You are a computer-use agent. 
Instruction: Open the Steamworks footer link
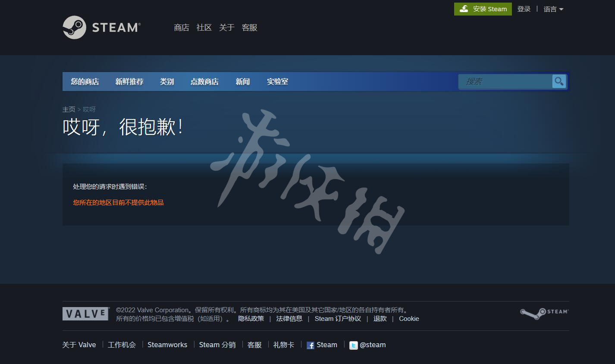(167, 345)
